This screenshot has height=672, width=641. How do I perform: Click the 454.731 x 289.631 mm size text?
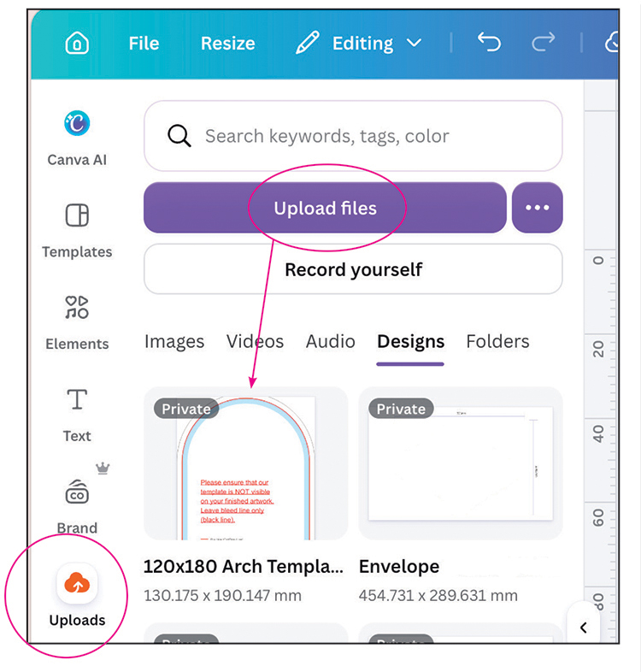pyautogui.click(x=438, y=595)
